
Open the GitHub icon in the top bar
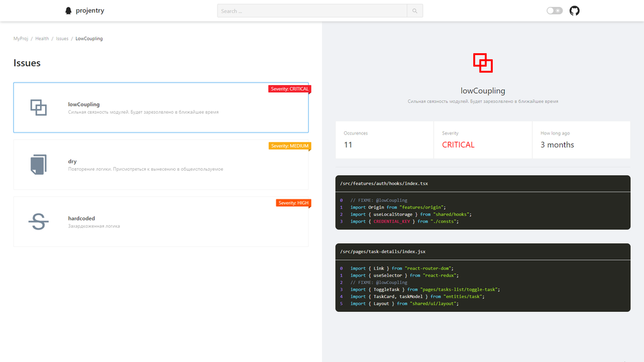coord(574,10)
